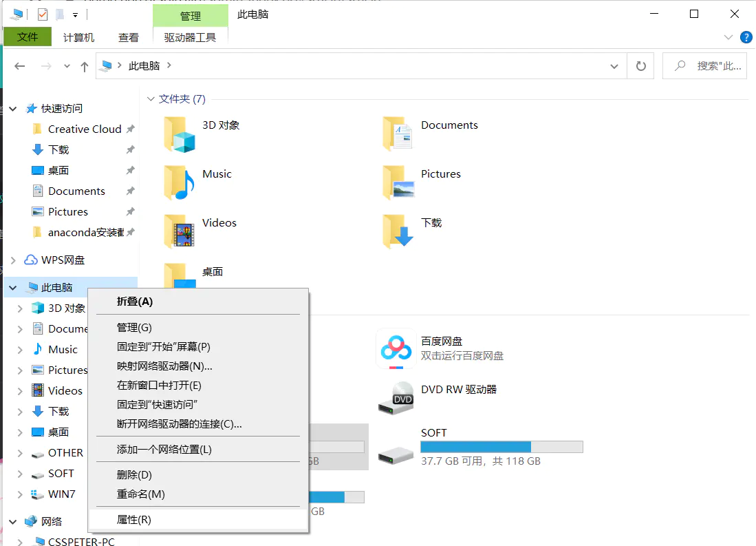Click the 搜索"此..." search box
Image resolution: width=756 pixels, height=546 pixels.
pos(704,65)
